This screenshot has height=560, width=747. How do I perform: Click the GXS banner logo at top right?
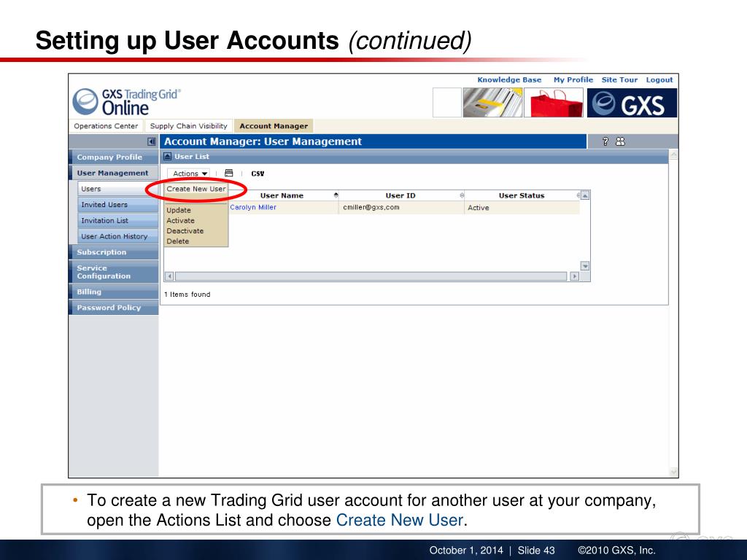tap(632, 103)
